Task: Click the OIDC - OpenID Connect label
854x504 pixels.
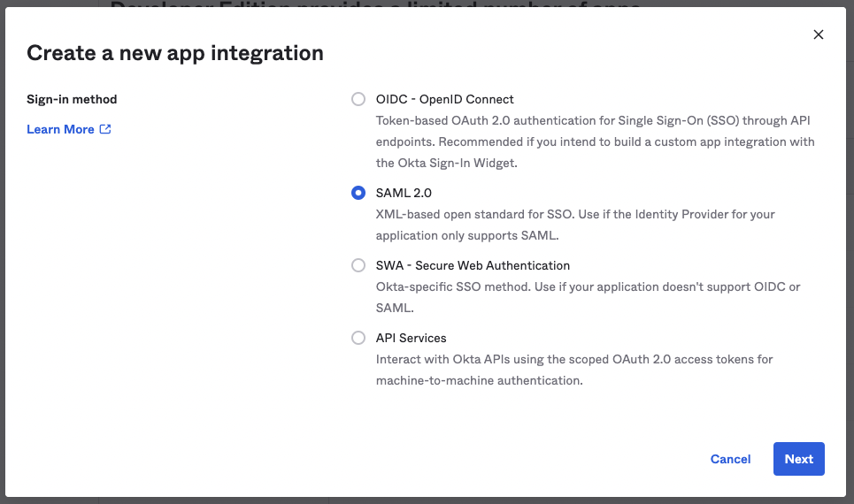Action: [444, 99]
